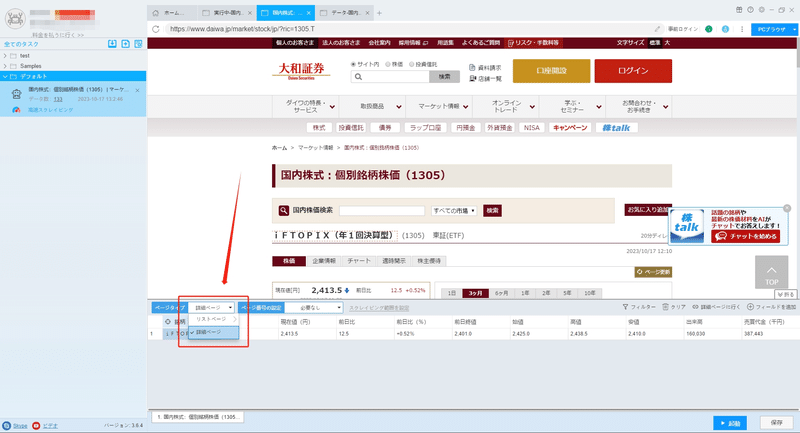Click the crab avatar logo
800x433 pixels.
(x=15, y=19)
